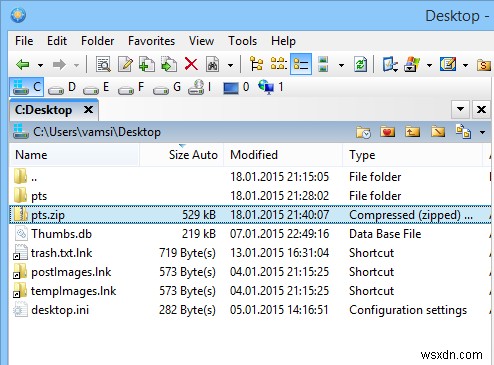This screenshot has height=365, width=494.
Task: Expand the path bar dropdown arrow
Action: coord(483,133)
